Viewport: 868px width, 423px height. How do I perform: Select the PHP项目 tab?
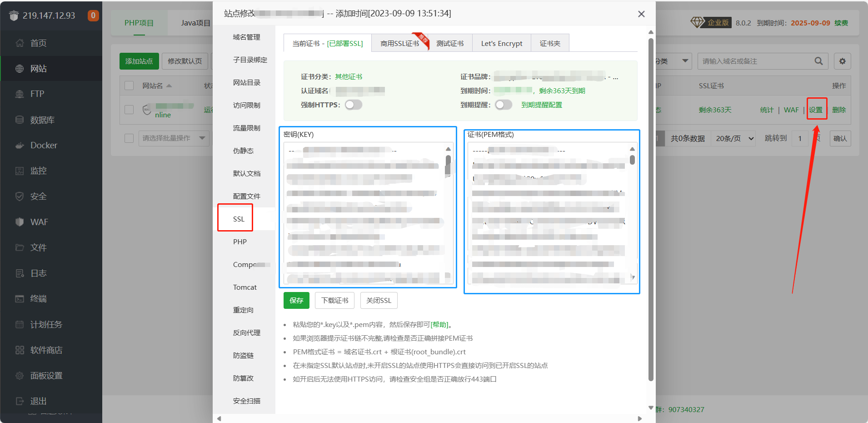(x=139, y=23)
